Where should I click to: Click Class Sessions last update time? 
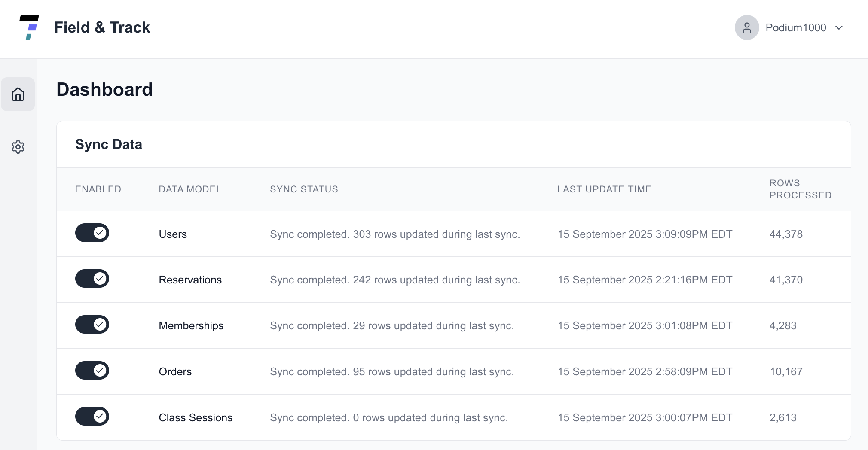[x=645, y=418]
